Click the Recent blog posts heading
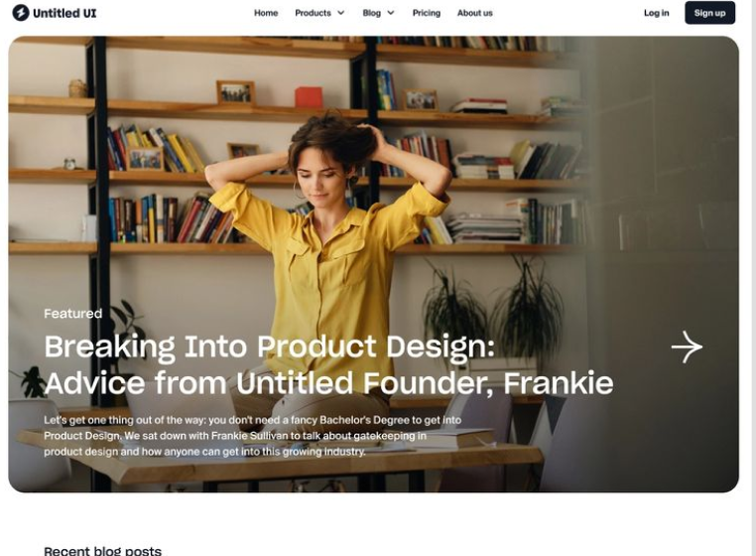The image size is (756, 556). (x=103, y=551)
